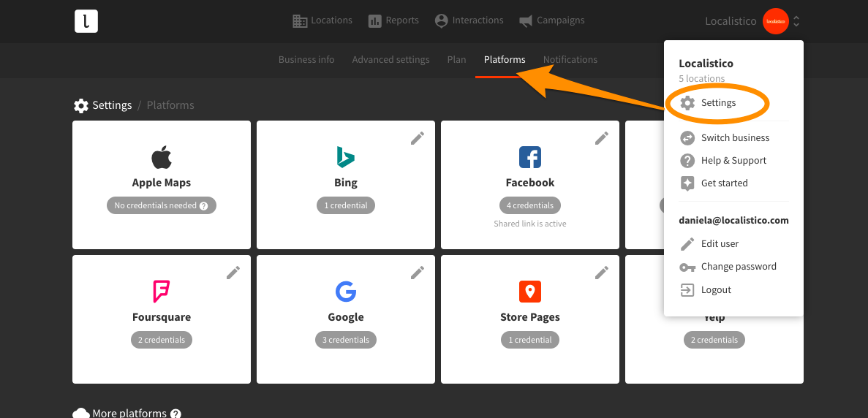
Task: Click the Bing logo
Action: 345,157
